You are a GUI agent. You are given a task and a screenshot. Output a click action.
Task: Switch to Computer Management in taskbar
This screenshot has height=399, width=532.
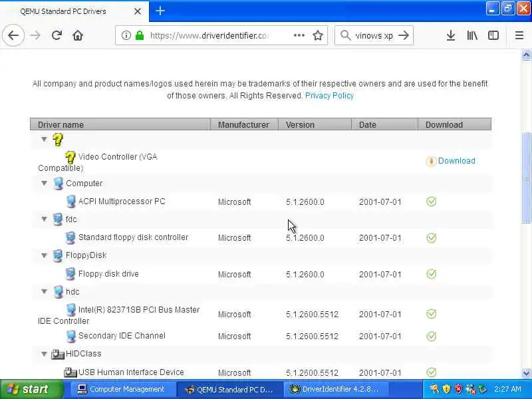pos(122,389)
